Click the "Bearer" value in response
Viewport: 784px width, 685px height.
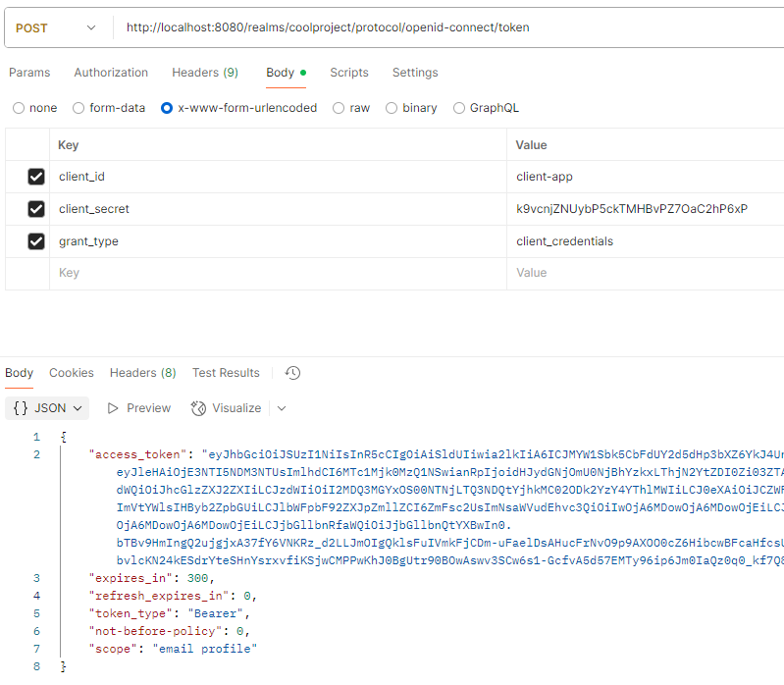point(216,613)
